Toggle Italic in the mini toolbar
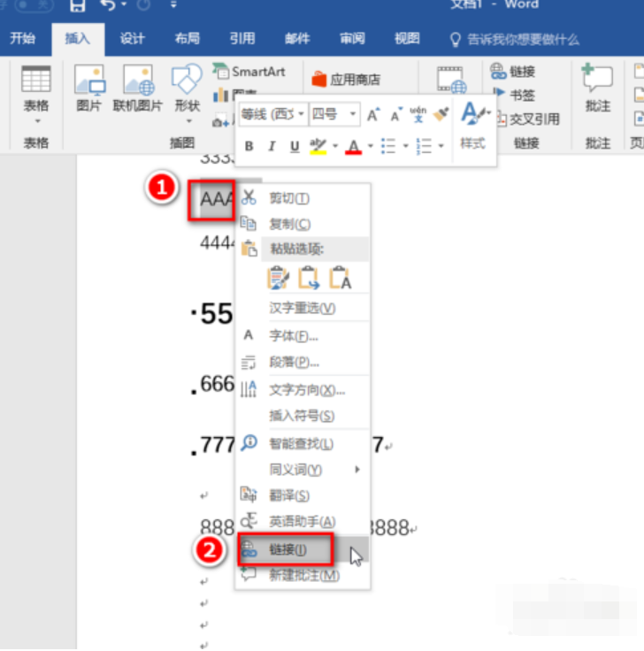 (x=272, y=146)
